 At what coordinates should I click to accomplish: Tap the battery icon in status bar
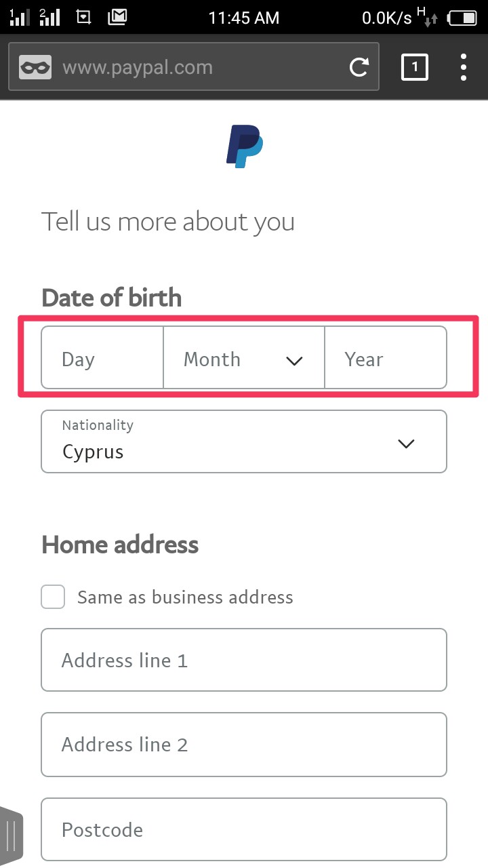pos(462,18)
